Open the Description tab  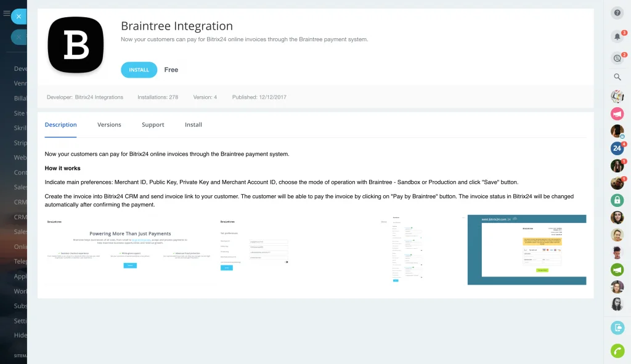coord(60,124)
